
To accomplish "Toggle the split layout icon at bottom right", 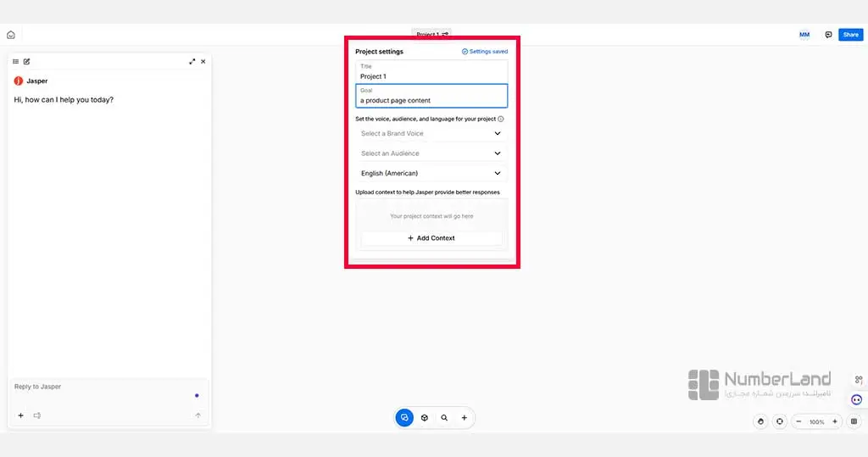I will [854, 421].
